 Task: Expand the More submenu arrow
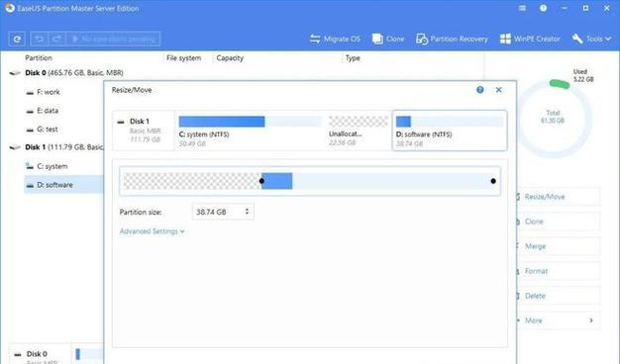tap(591, 320)
